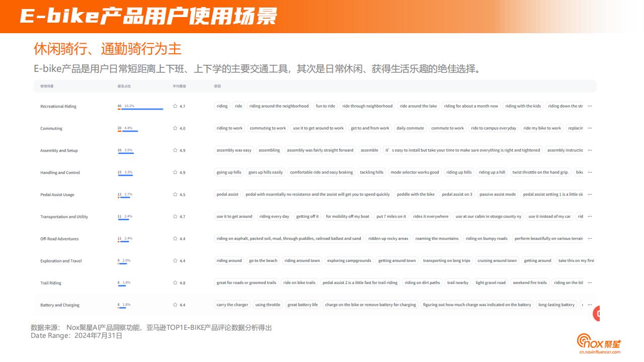Click the 'for mobility off my boat' tag
The height and width of the screenshot is (362, 644).
(x=347, y=217)
